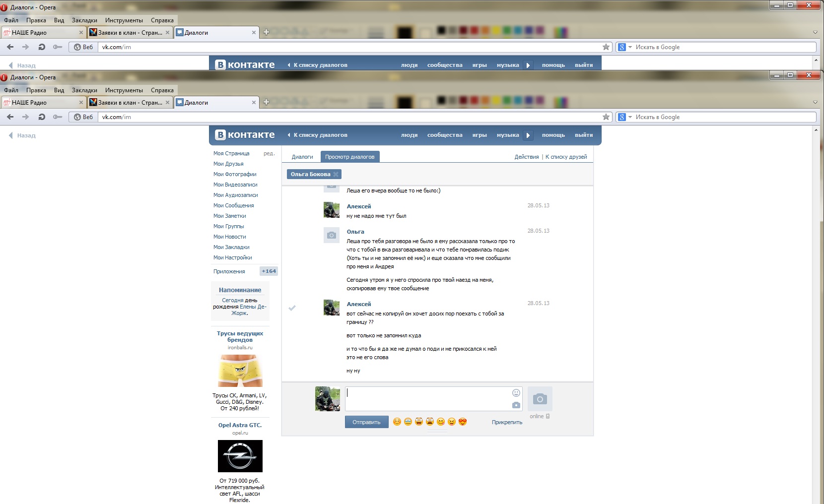Insert the crying face emoji
This screenshot has width=824, height=504.
pos(408,422)
